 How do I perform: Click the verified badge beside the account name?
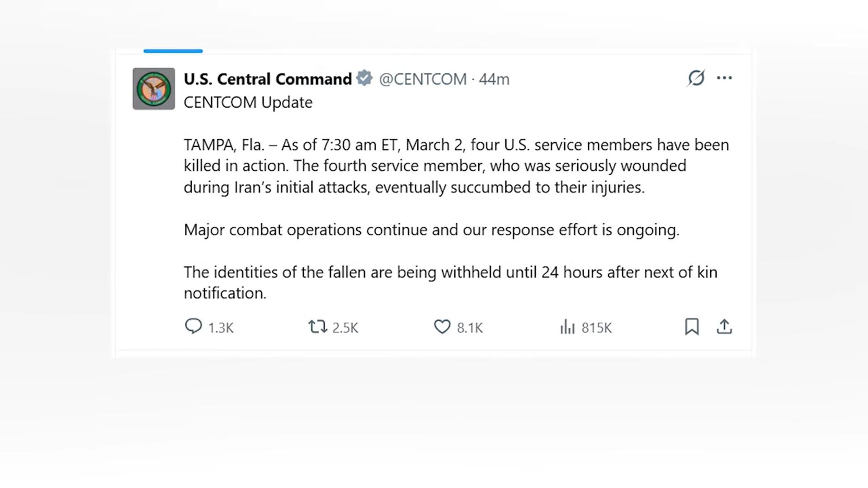coord(364,78)
